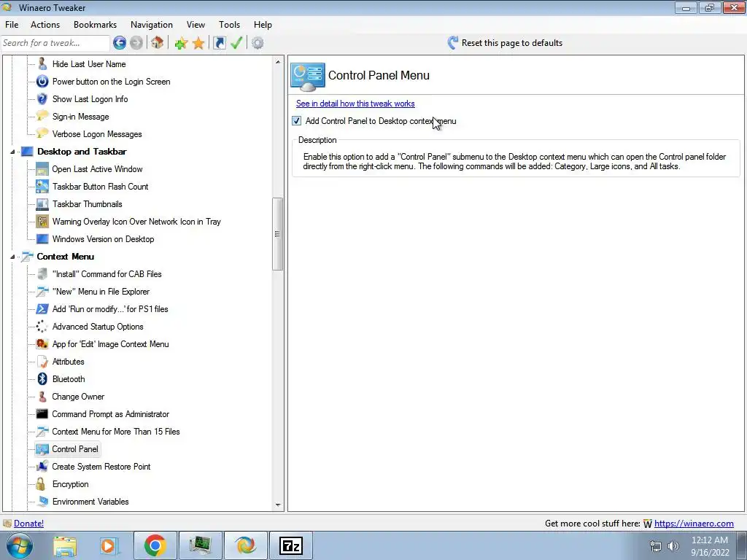
Task: Collapse the Context Menu group
Action: coord(13,257)
